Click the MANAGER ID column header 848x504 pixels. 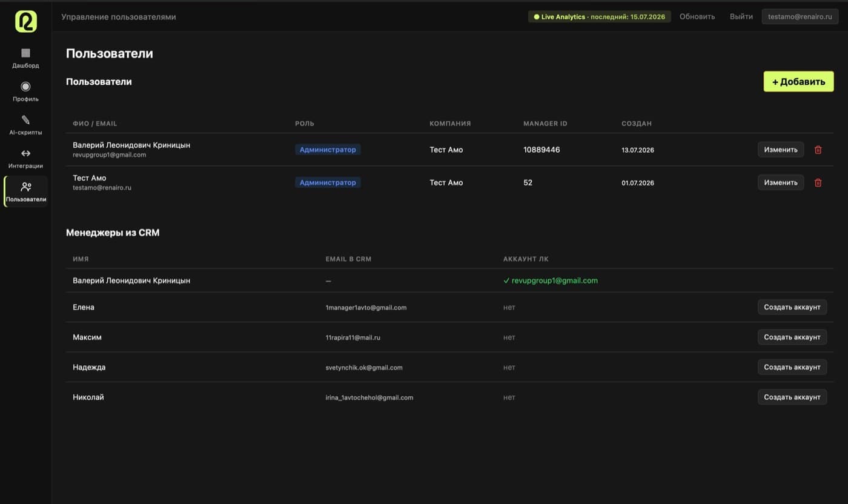click(x=545, y=124)
